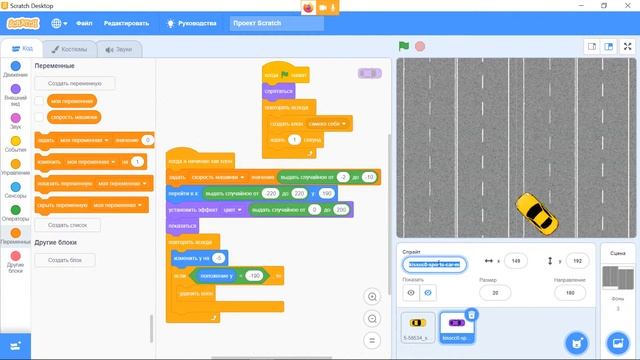Open the Файл menu
This screenshot has width=640, height=360.
tap(84, 23)
